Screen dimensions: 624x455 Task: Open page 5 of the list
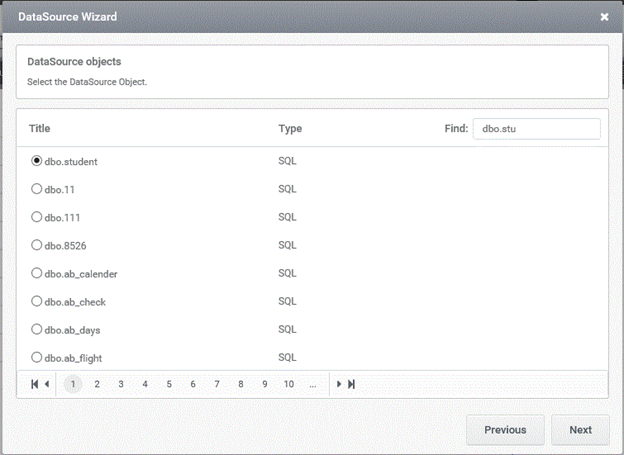point(169,384)
